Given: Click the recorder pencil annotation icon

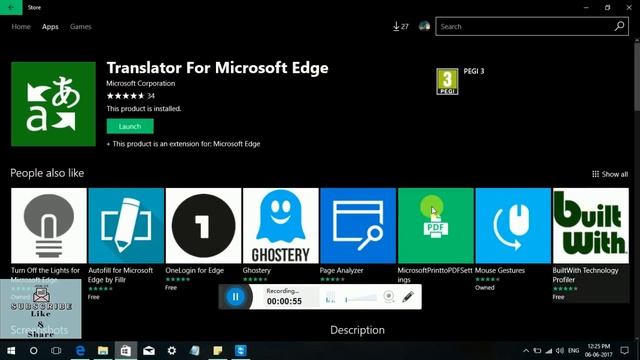Looking at the screenshot, I should 408,297.
